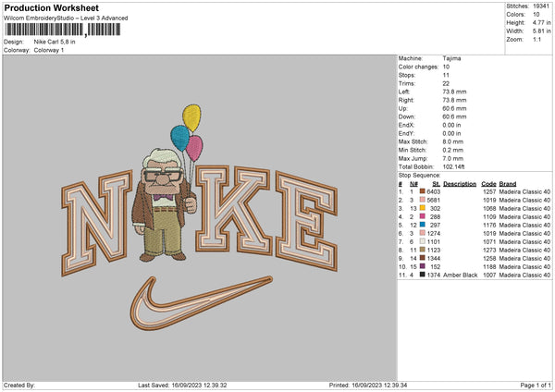The image size is (555, 392).
Task: Click the blue balloon in the design preview
Action: 180,138
